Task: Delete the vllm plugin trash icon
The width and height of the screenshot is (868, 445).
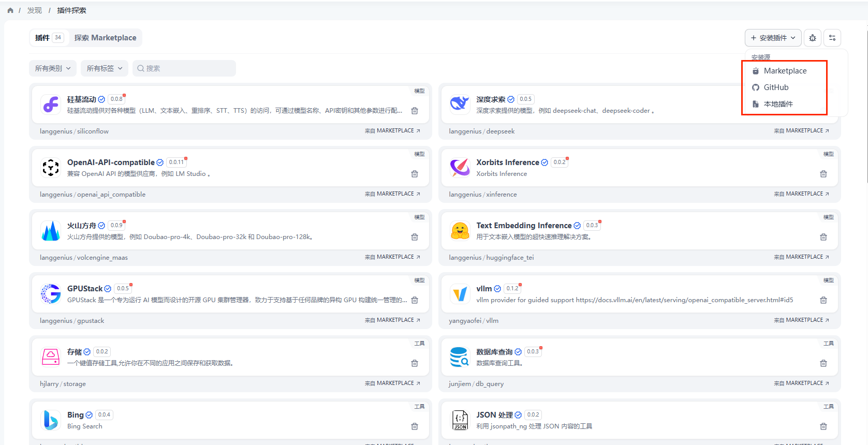Action: [x=823, y=300]
